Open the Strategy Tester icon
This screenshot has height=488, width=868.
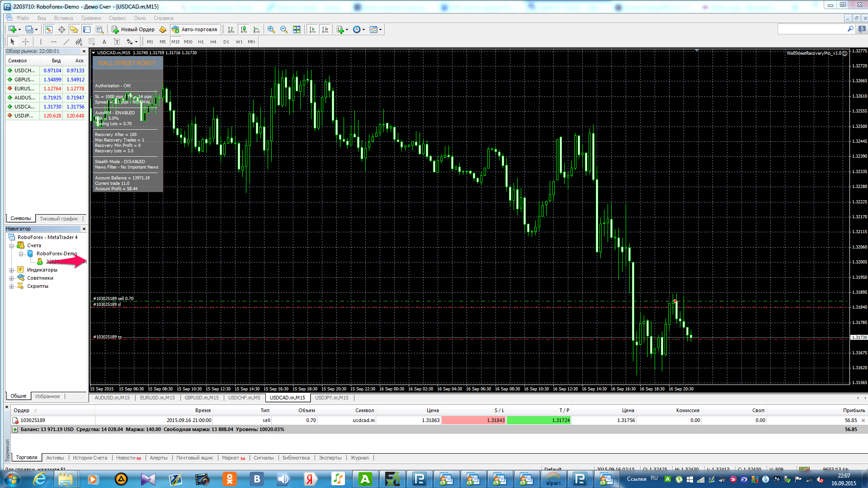point(99,29)
